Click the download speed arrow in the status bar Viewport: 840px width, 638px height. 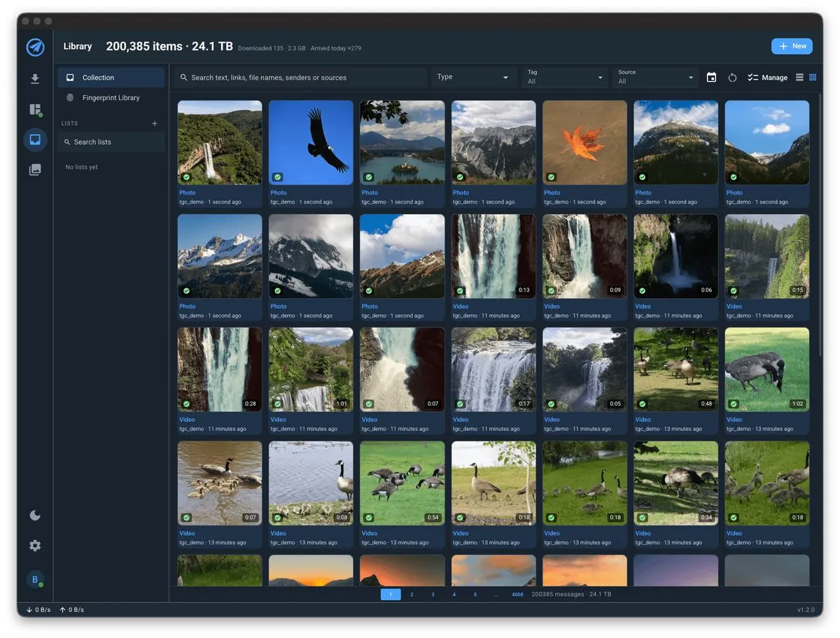pos(29,610)
